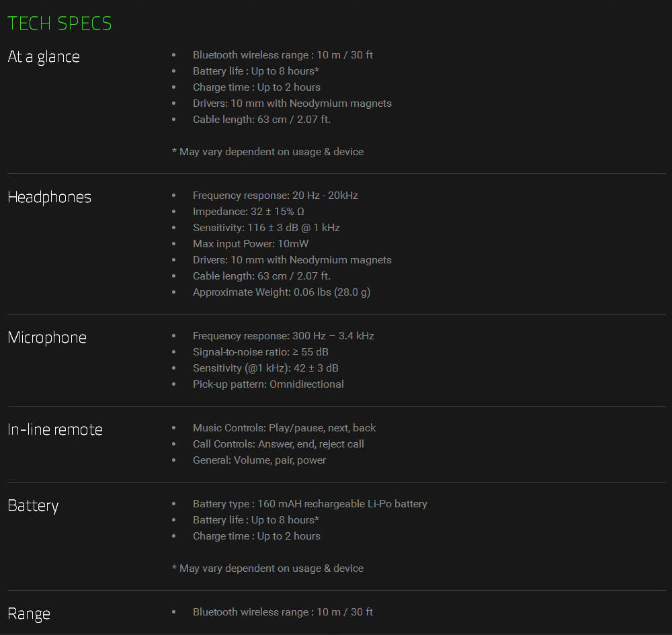Click the 'Approximate Weight: 0.06 lbs (28.0 g)' spec

click(x=281, y=292)
